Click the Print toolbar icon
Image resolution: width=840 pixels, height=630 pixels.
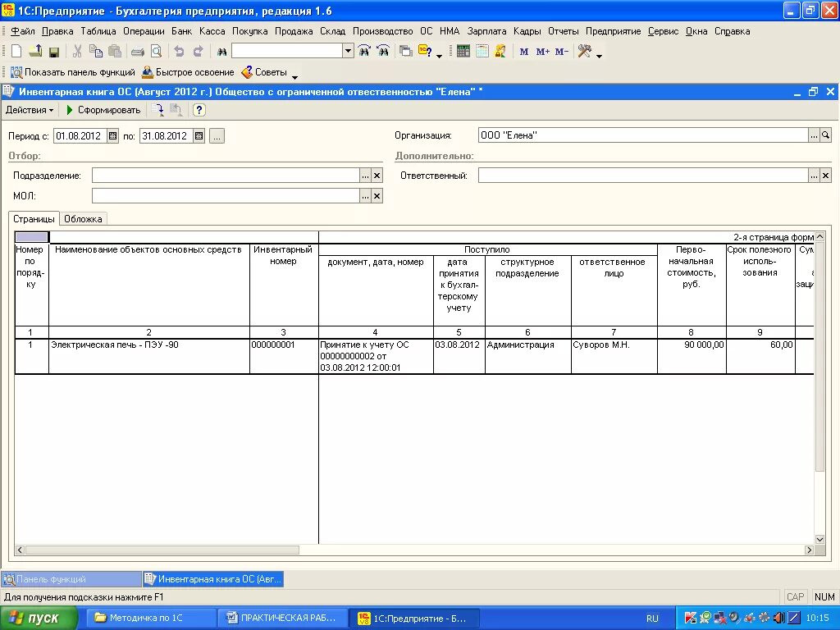[138, 52]
